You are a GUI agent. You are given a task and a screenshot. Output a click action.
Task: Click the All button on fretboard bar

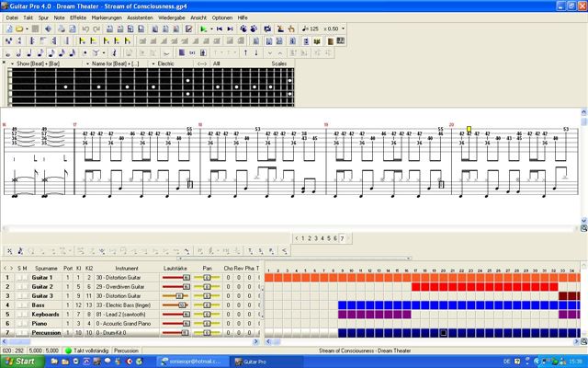[x=217, y=63]
